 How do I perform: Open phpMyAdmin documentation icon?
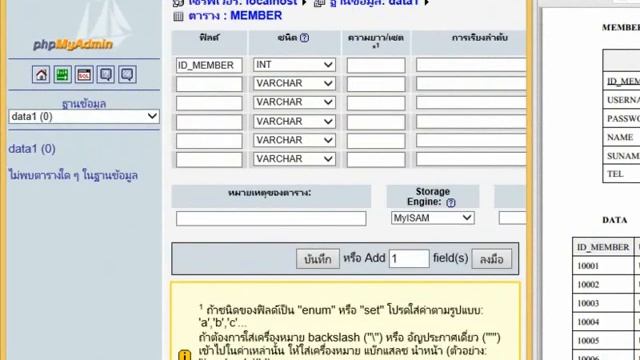click(x=106, y=75)
